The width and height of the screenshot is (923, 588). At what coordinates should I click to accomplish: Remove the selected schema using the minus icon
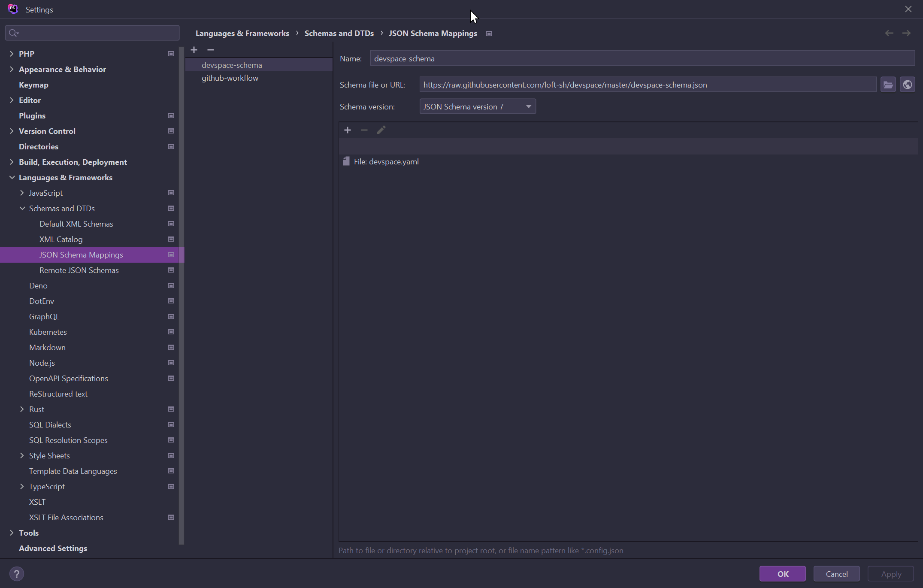coord(210,50)
